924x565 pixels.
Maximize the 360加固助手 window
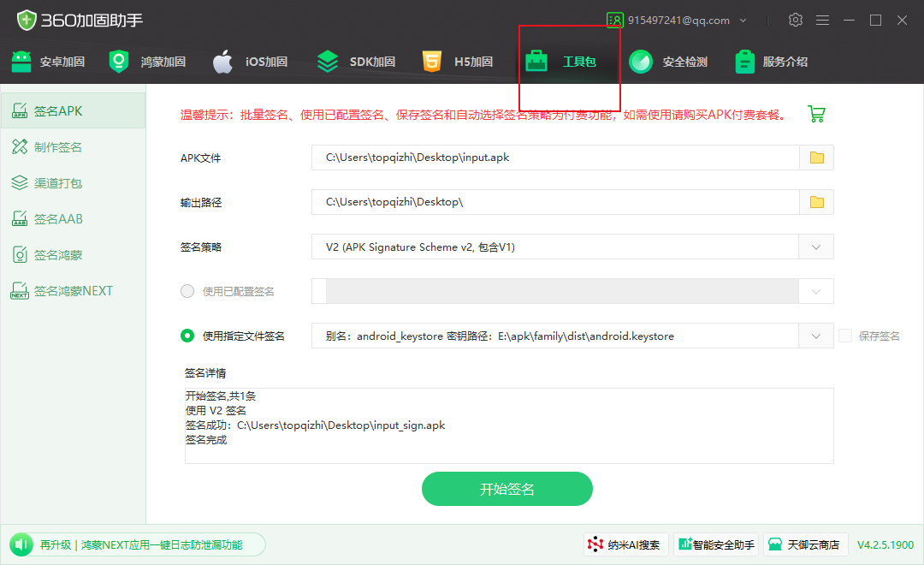click(x=876, y=20)
